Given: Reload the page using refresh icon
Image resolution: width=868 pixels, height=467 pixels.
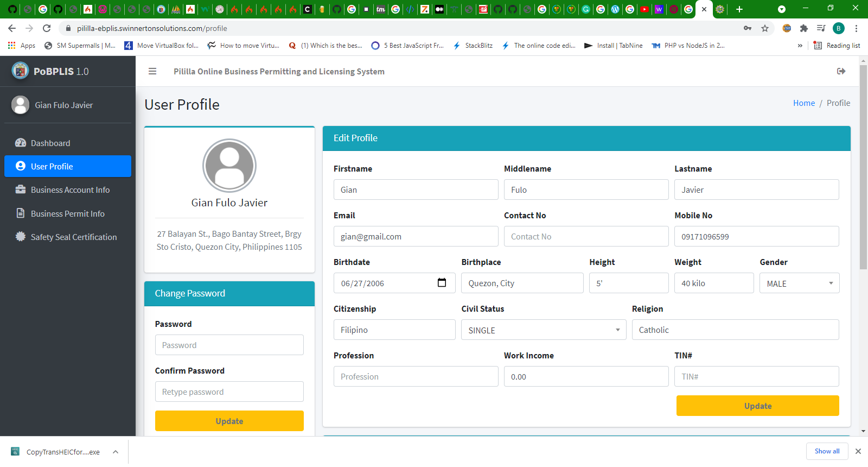Looking at the screenshot, I should (x=47, y=28).
